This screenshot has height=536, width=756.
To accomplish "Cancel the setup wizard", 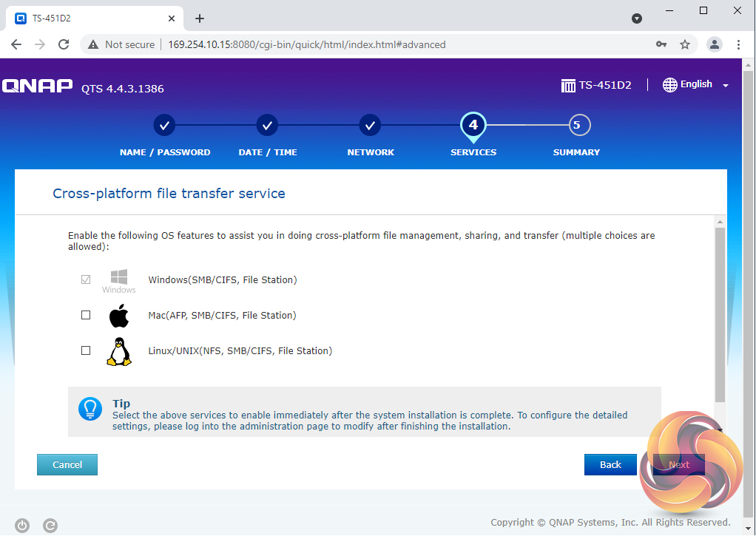I will [67, 465].
